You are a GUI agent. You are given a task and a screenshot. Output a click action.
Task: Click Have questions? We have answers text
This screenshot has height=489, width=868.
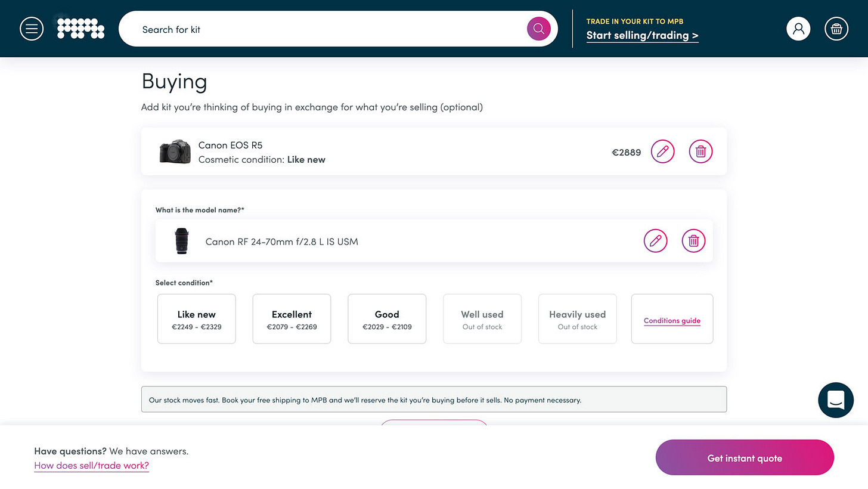click(111, 451)
